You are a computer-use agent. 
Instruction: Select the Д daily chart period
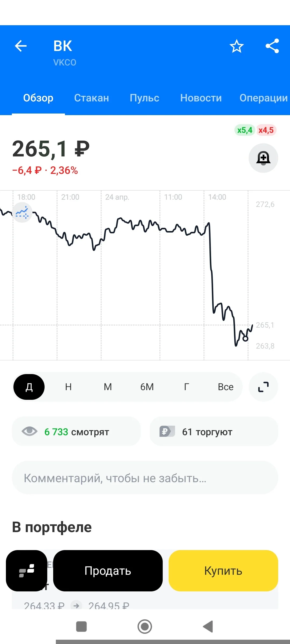click(29, 387)
